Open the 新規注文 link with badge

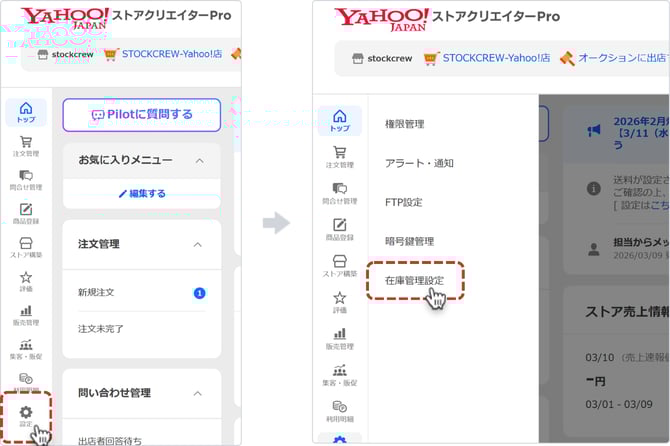coord(97,292)
